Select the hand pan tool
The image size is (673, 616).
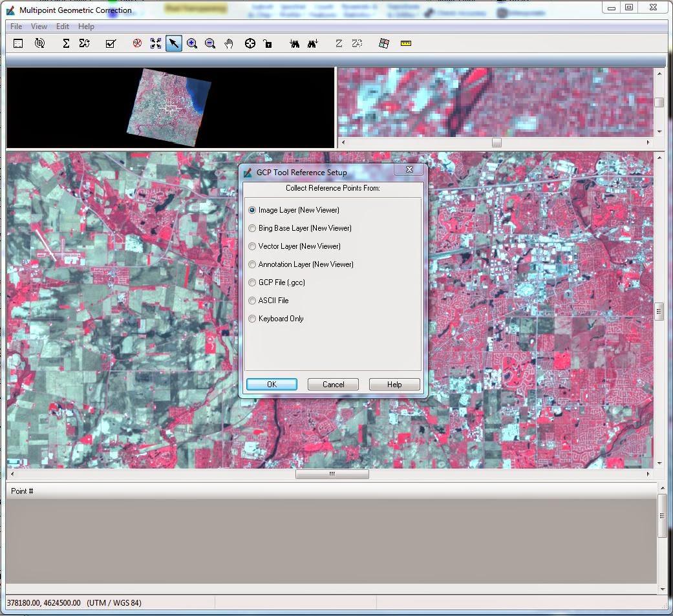point(229,43)
